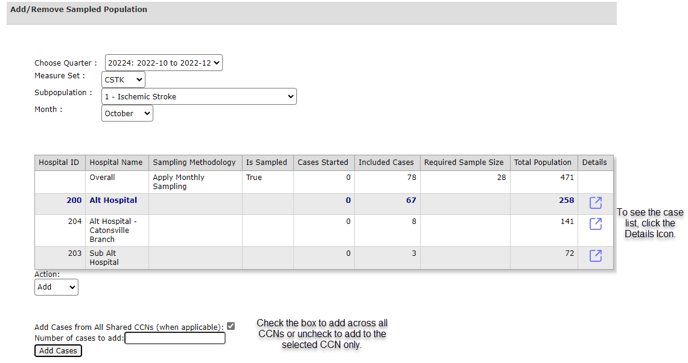This screenshot has width=688, height=363.
Task: Click the Hospital Name column header
Action: click(x=116, y=162)
